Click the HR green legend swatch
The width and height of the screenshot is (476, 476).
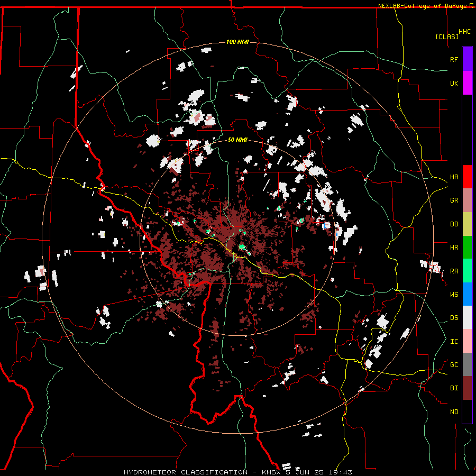click(467, 248)
